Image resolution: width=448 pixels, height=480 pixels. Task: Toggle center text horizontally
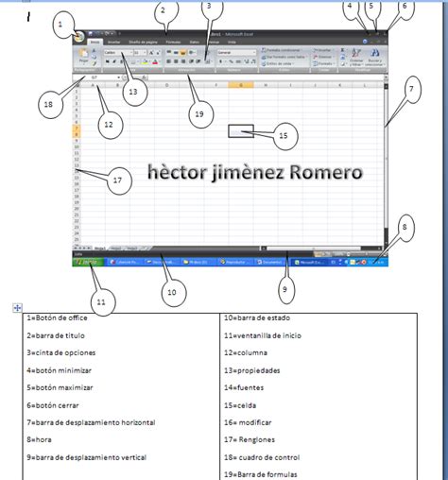[x=176, y=61]
